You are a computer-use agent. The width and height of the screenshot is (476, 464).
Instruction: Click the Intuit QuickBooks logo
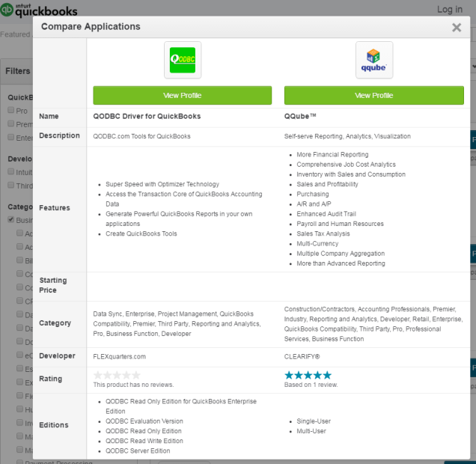[x=39, y=10]
